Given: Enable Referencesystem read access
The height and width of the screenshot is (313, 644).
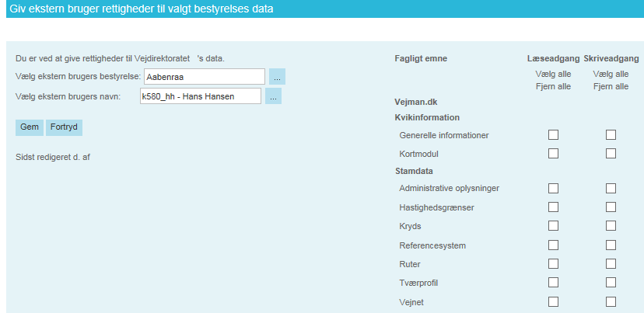Looking at the screenshot, I should [x=553, y=245].
